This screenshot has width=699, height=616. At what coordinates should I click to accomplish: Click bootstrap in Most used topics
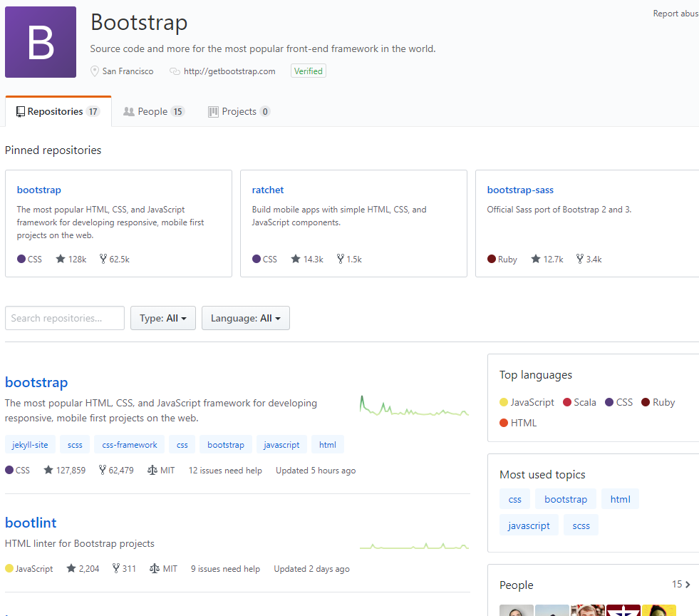coord(566,499)
